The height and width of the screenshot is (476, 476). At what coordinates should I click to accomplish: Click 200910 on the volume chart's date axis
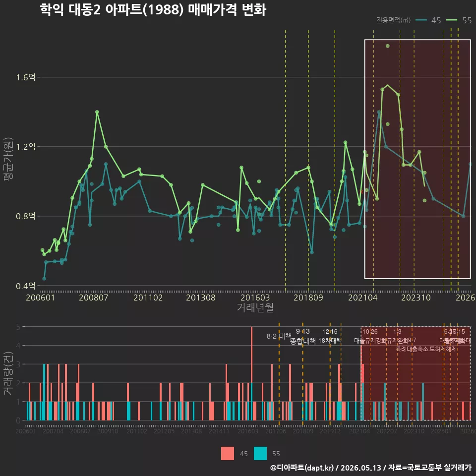(108, 431)
